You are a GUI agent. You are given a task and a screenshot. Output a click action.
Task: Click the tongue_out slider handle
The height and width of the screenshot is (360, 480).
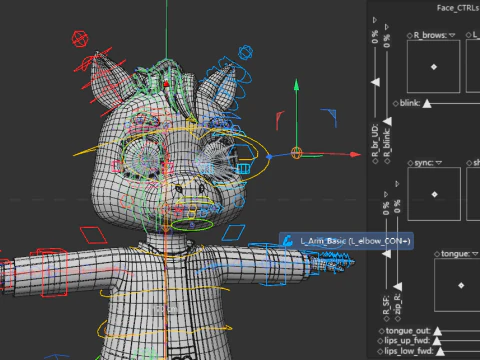(x=438, y=331)
